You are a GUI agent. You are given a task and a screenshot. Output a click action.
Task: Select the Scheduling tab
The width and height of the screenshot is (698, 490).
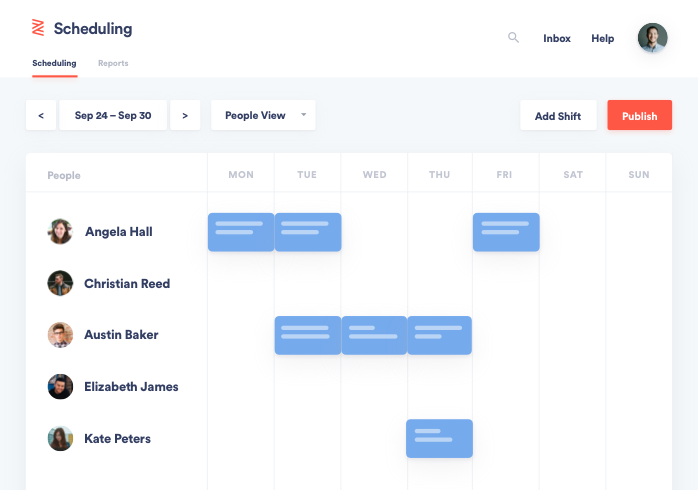coord(54,63)
